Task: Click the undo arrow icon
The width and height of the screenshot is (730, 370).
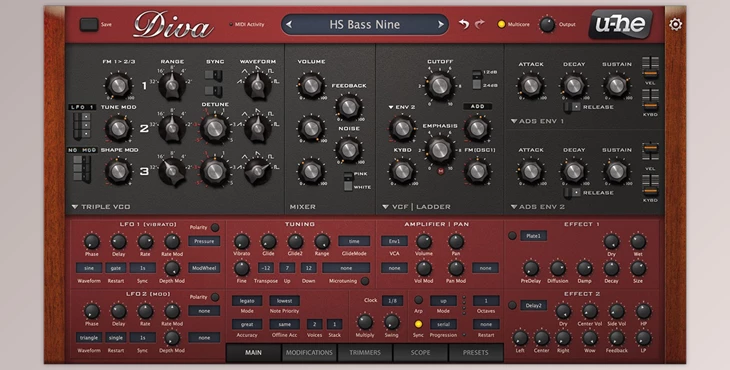Action: point(463,24)
